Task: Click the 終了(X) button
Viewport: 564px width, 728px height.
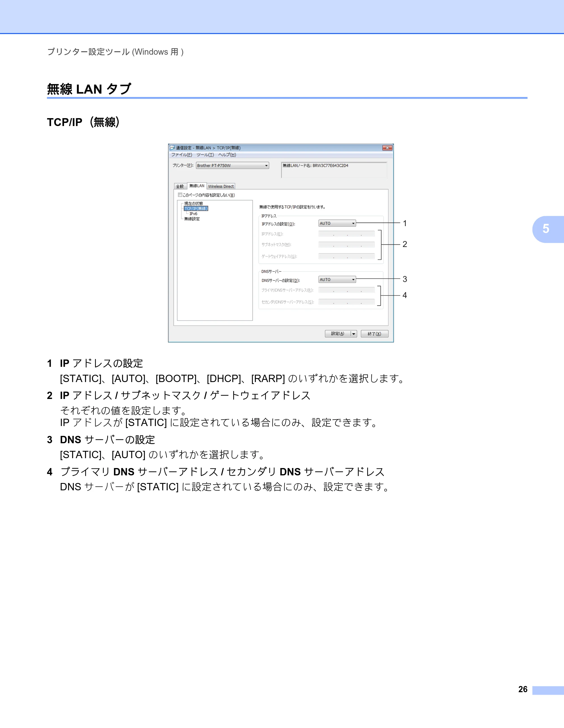Action: pos(374,334)
